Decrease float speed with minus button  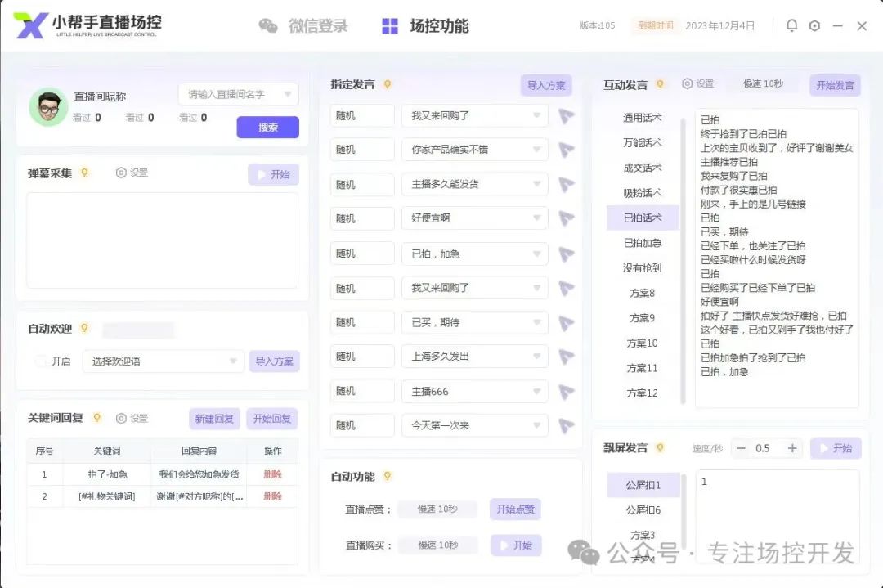[x=741, y=448]
